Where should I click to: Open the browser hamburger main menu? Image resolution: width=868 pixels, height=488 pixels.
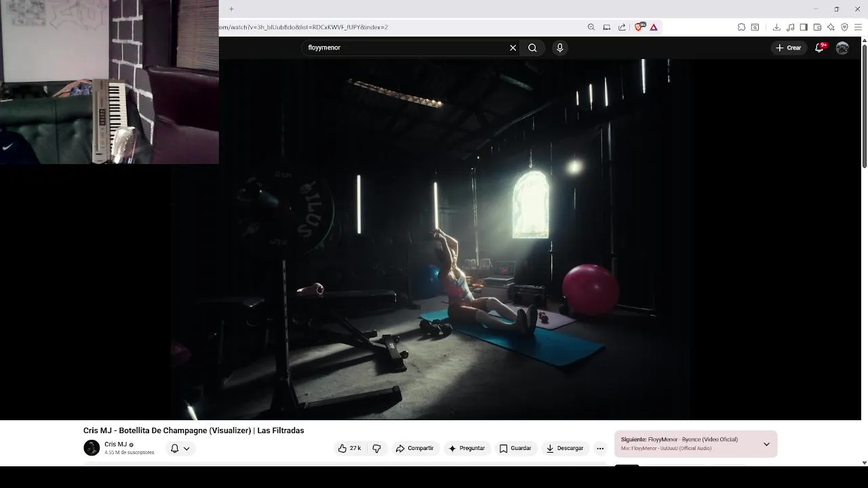pos(858,27)
